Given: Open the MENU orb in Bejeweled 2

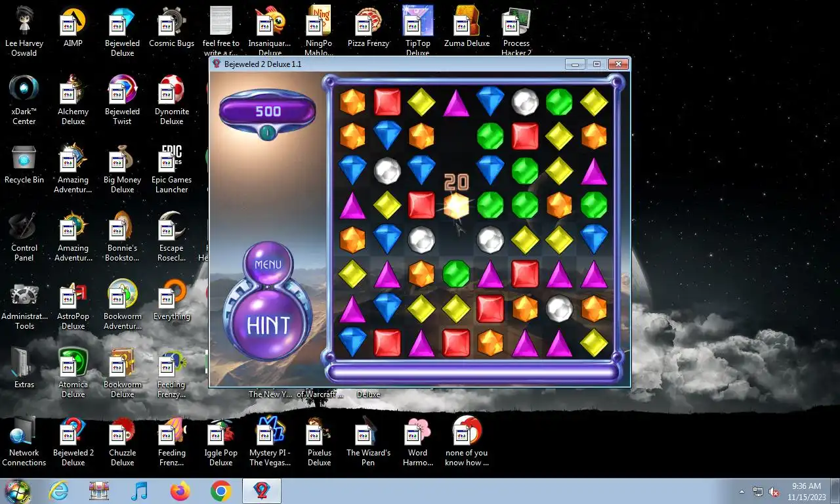Looking at the screenshot, I should (x=268, y=264).
